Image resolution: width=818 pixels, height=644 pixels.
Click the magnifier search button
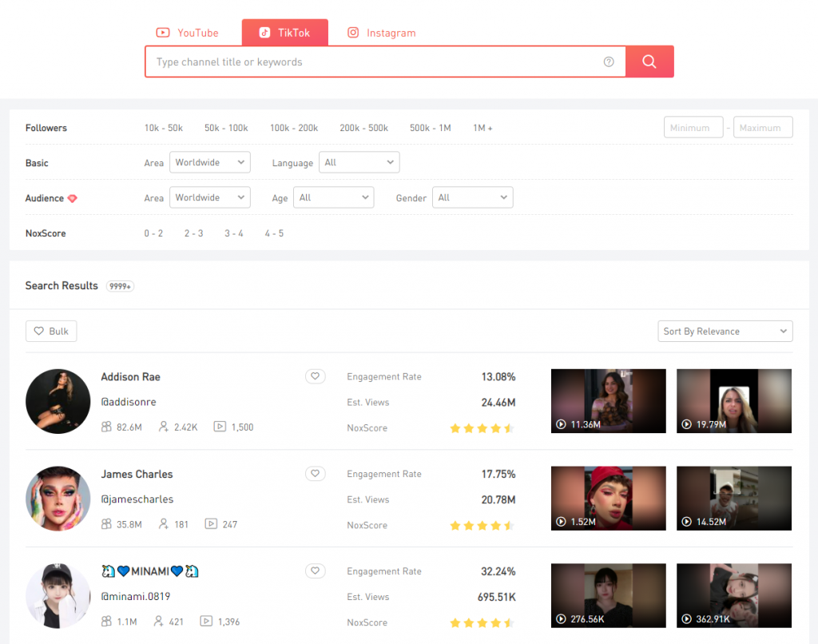649,62
